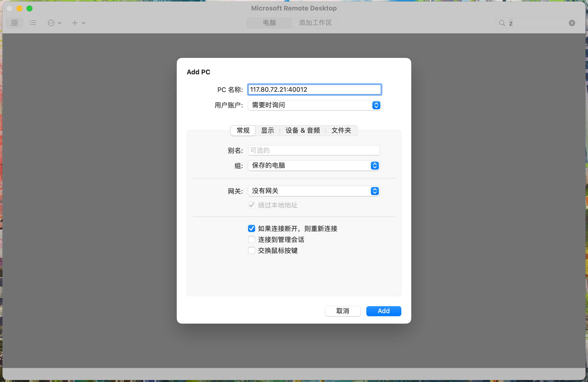Click inside the 别名 optional text field
The width and height of the screenshot is (588, 382).
(x=313, y=150)
